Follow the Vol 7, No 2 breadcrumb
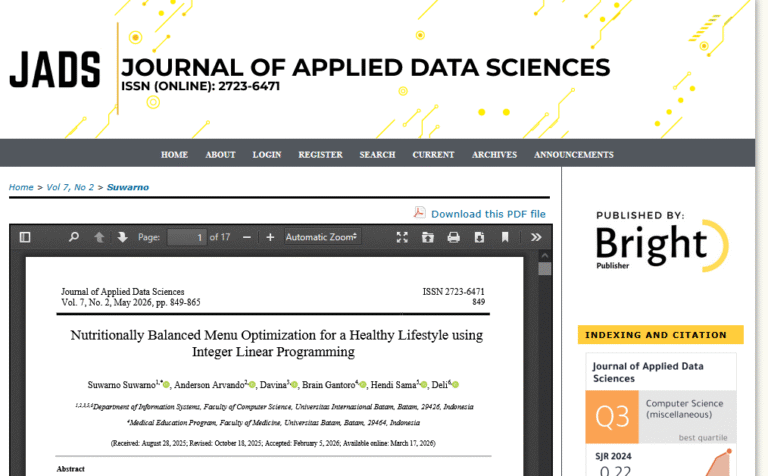Screen dimensions: 768x476 click(x=70, y=187)
